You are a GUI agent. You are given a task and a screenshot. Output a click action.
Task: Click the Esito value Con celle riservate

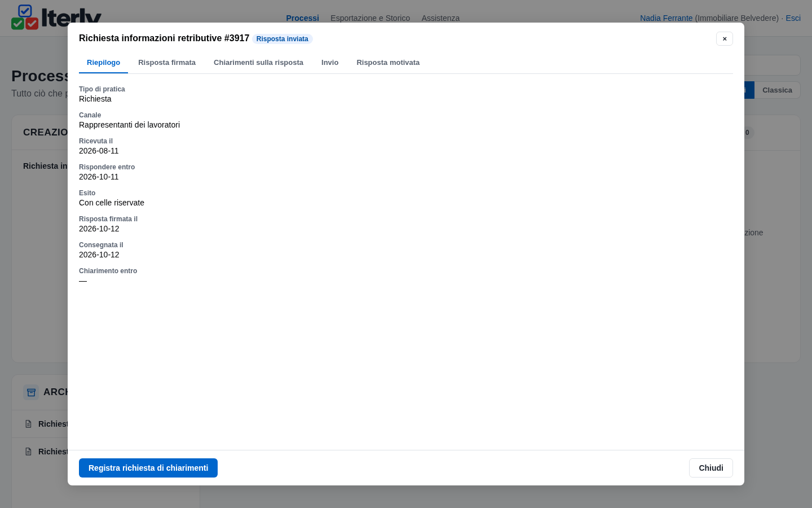coord(112,203)
